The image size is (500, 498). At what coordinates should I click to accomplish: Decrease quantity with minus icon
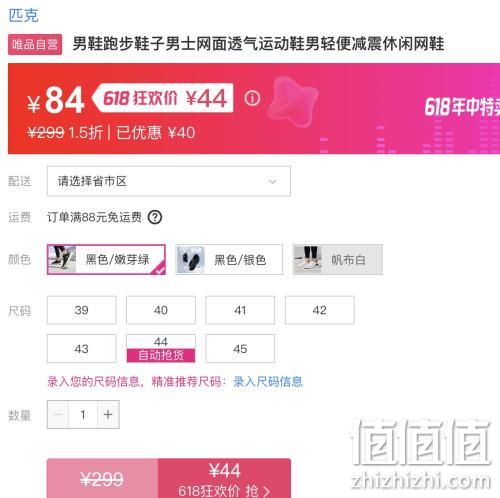pos(58,415)
